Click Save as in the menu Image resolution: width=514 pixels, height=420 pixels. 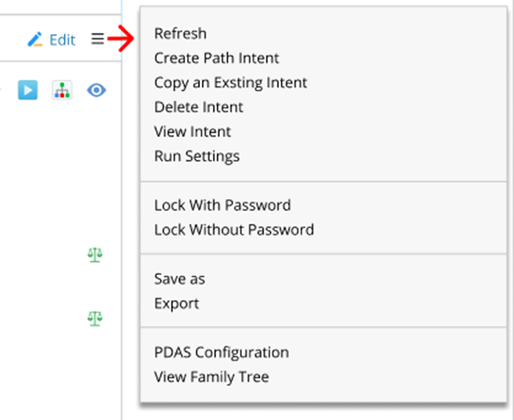pyautogui.click(x=180, y=279)
